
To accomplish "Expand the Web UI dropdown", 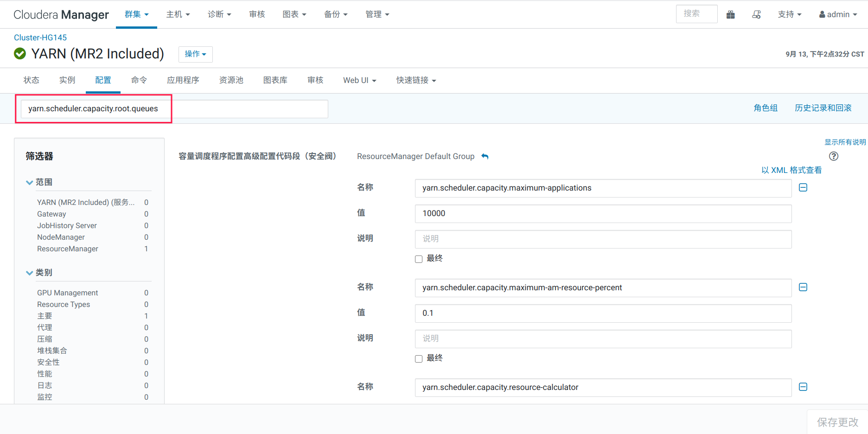I will (360, 80).
